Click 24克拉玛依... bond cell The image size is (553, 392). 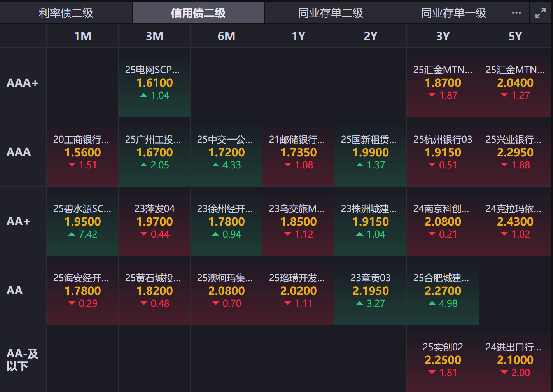pyautogui.click(x=515, y=221)
